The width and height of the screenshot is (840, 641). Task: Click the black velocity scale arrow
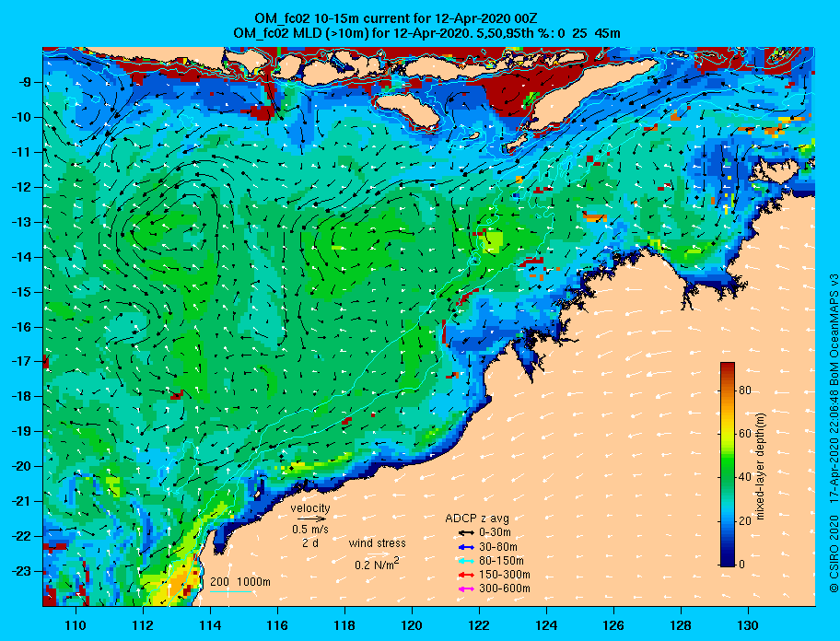pos(311,519)
